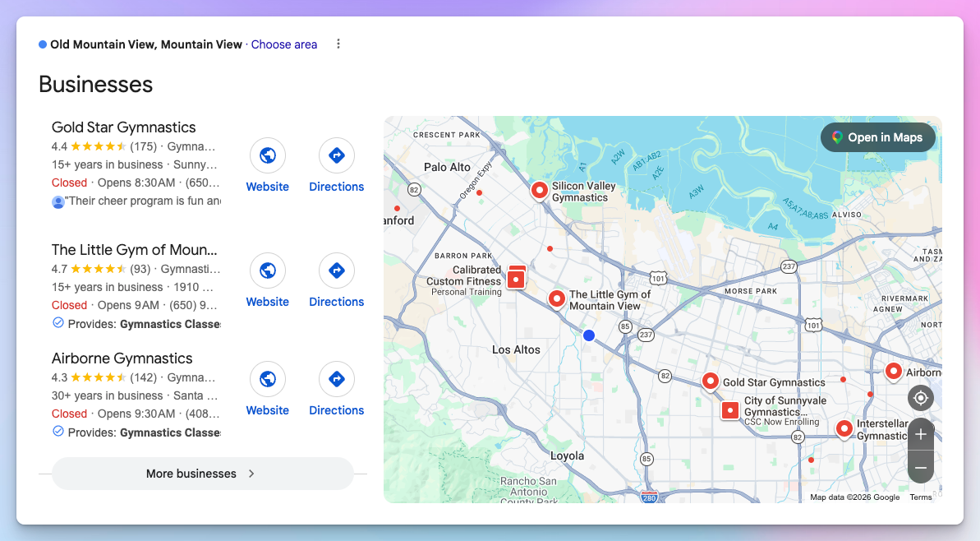Click Directions label for Airborne Gymnastics
This screenshot has width=980, height=541.
(336, 410)
